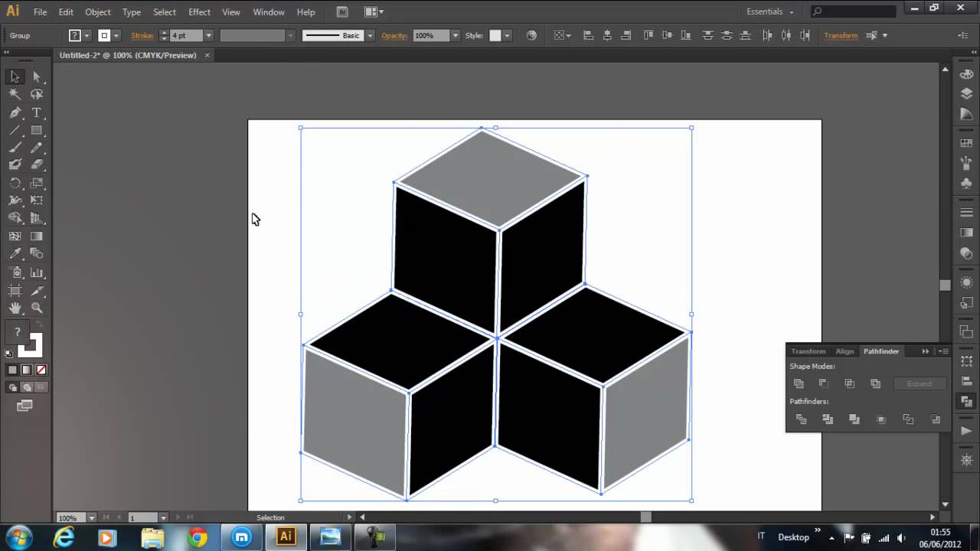
Task: Set fill to Color mode below swatches
Action: (x=12, y=370)
